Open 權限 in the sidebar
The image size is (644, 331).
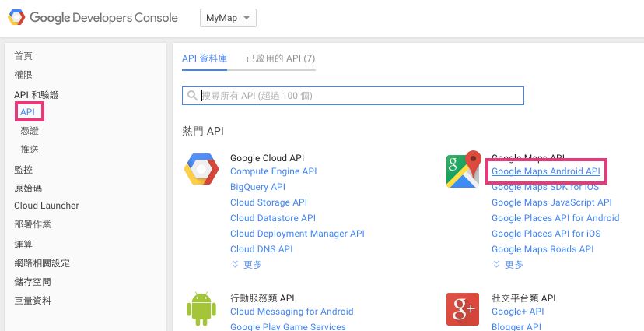pyautogui.click(x=23, y=75)
